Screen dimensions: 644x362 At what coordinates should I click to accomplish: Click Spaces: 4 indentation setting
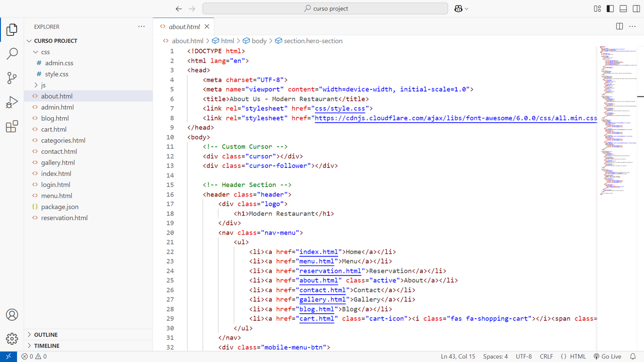click(496, 356)
